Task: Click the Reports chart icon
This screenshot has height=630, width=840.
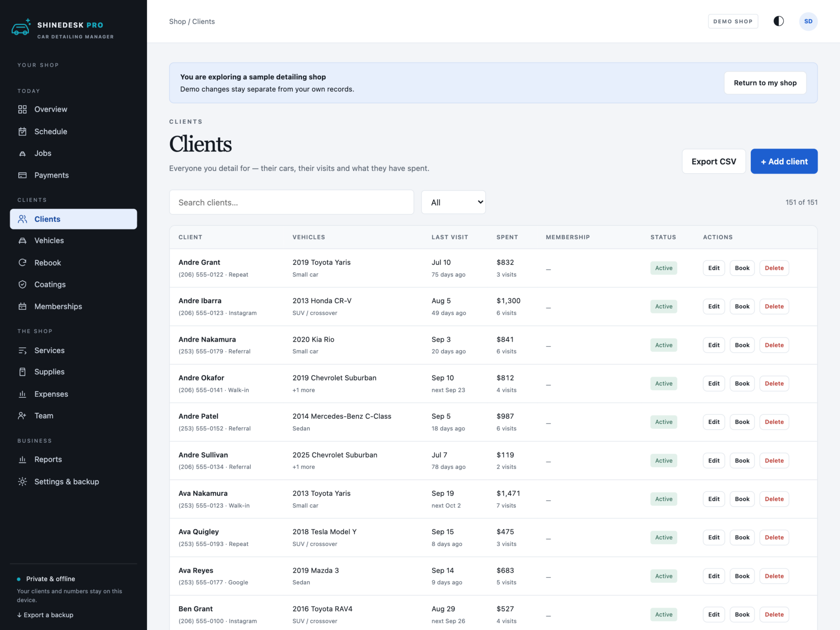Action: coord(22,459)
